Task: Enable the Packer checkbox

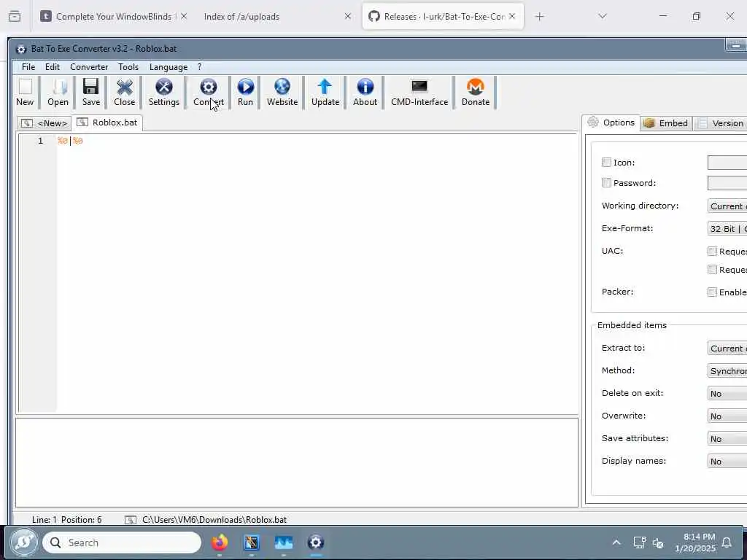Action: click(x=712, y=292)
